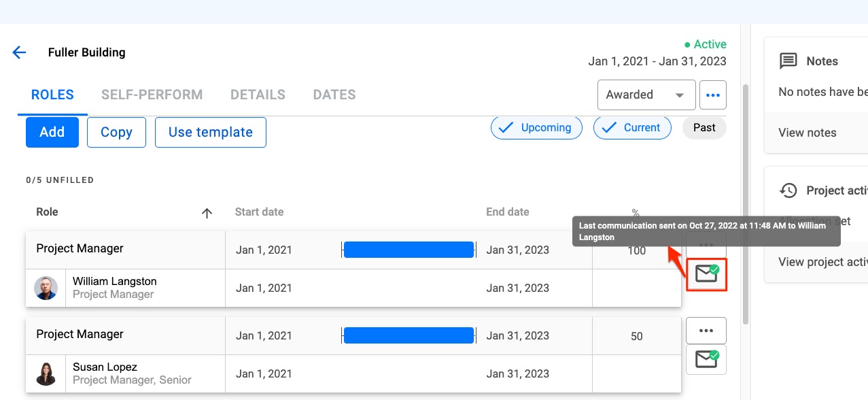
Task: Click the Notes panel speech icon
Action: pos(788,61)
